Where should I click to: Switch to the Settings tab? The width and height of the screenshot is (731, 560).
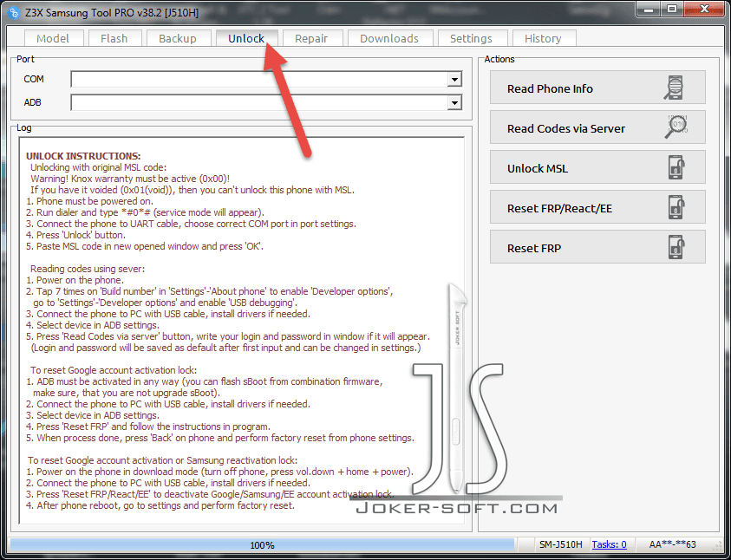pos(472,38)
